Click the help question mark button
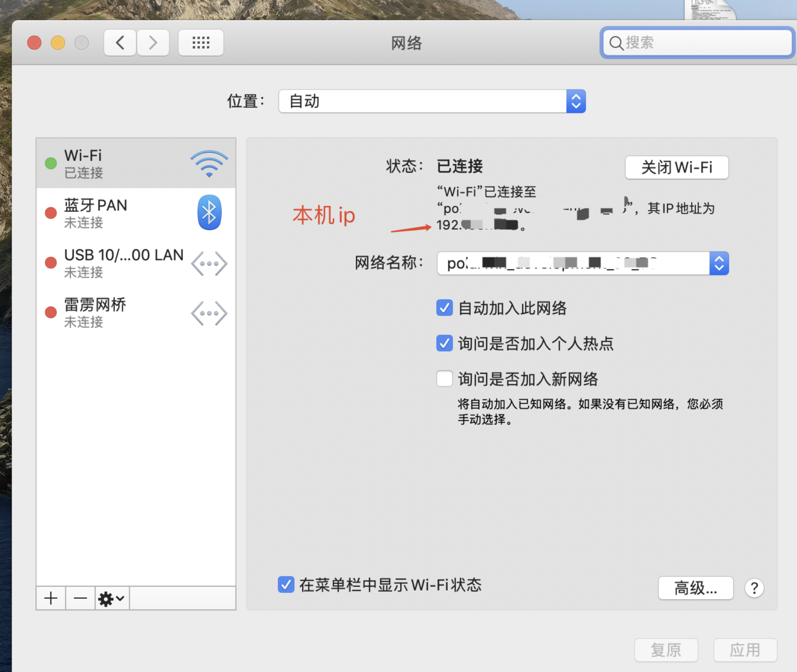The height and width of the screenshot is (672, 797). coord(754,588)
